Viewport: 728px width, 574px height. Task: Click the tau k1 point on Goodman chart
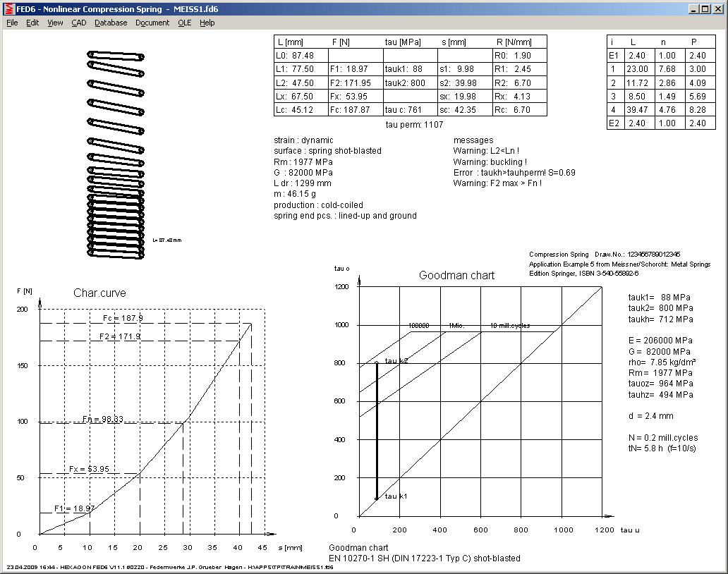(x=377, y=499)
